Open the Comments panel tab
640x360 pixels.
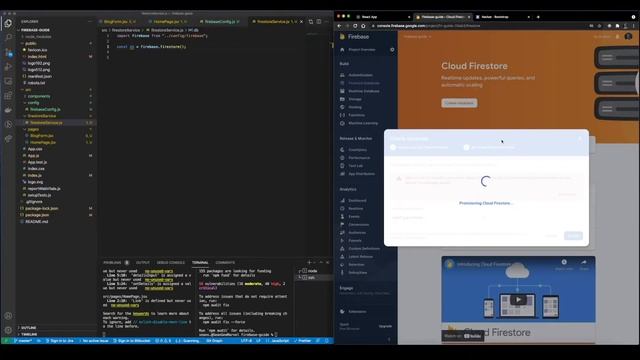point(225,262)
